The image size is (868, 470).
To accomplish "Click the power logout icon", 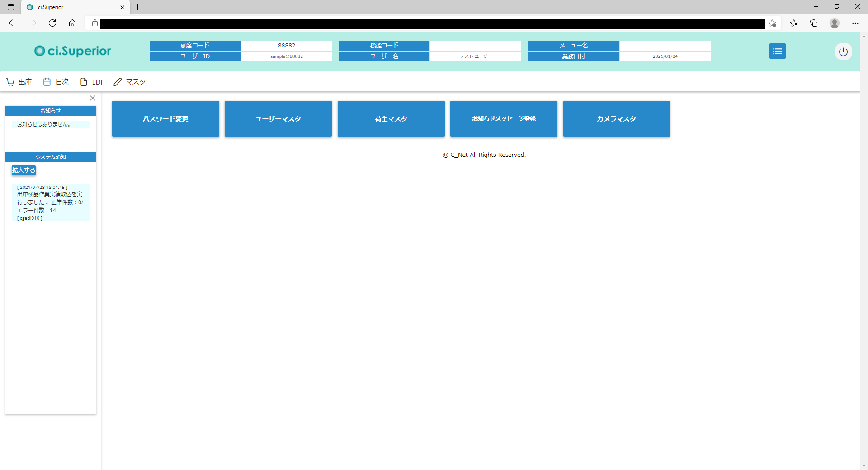I will click(843, 52).
